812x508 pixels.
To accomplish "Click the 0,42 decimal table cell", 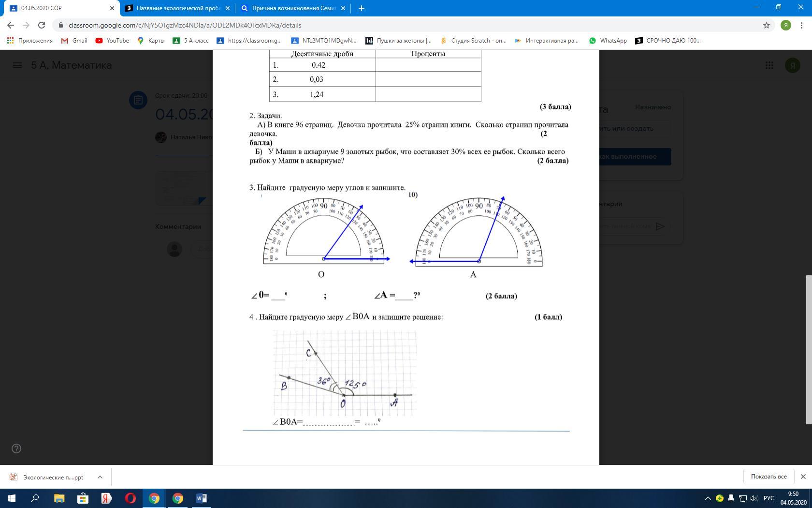I will [x=322, y=65].
